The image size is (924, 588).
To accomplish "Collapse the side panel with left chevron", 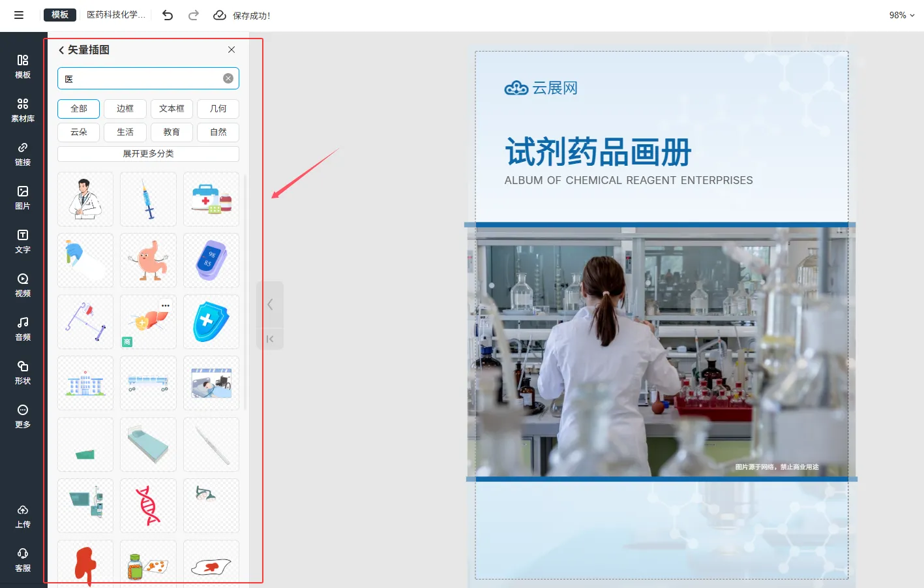I will coord(270,304).
